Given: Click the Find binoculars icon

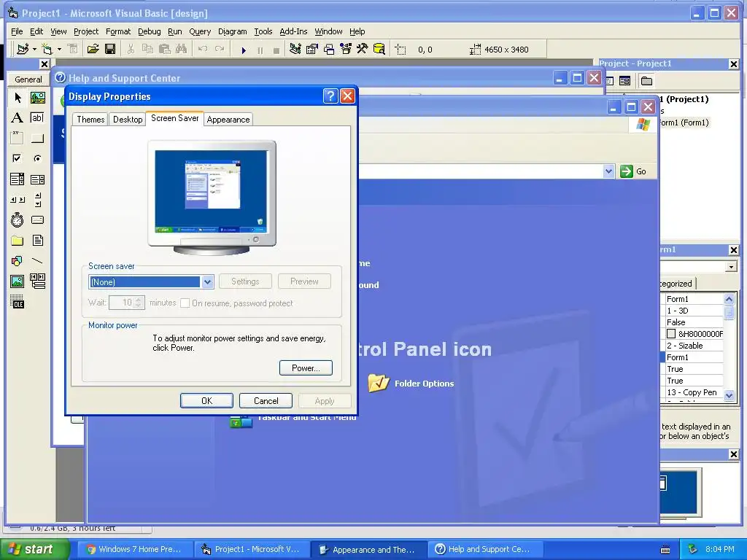Looking at the screenshot, I should tap(181, 49).
